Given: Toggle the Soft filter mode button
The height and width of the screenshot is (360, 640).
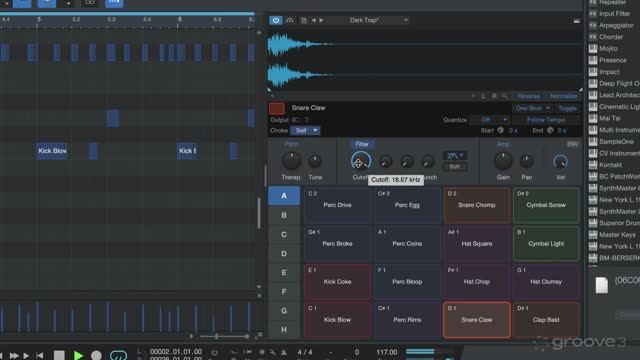Looking at the screenshot, I should tap(455, 167).
